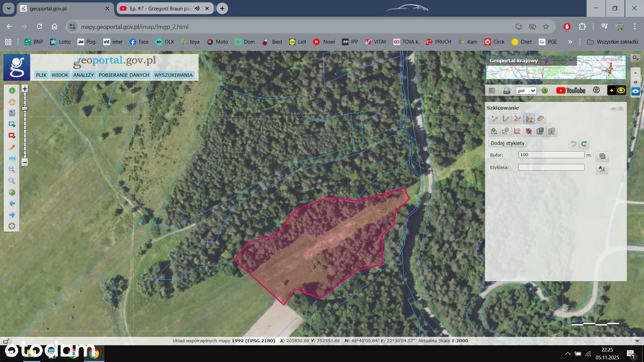The width and height of the screenshot is (644, 362).
Task: Mute the YouTube tab audio
Action: click(x=197, y=9)
